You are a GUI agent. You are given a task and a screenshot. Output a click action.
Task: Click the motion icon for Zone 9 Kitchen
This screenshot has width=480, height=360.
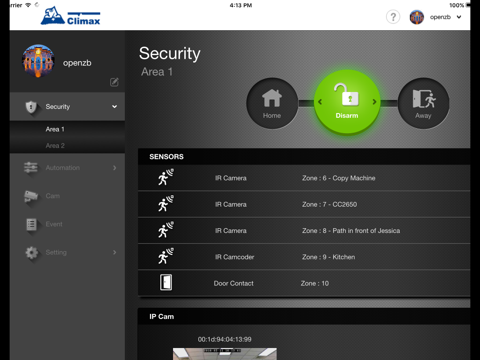click(x=166, y=256)
